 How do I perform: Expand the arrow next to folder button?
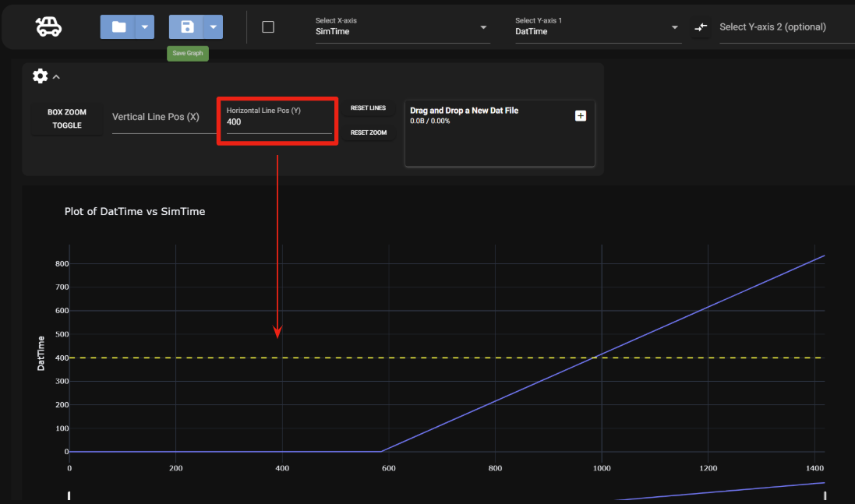(144, 27)
